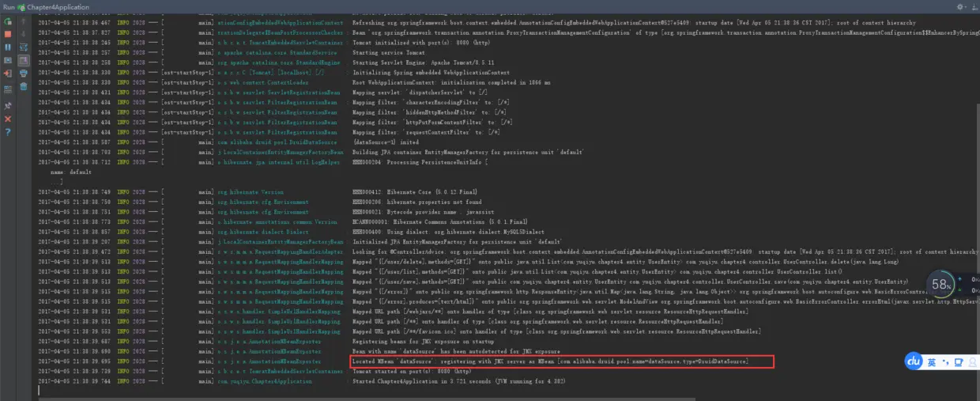Click the Exit icon in run toolbar
The image size is (980, 401).
[8, 73]
